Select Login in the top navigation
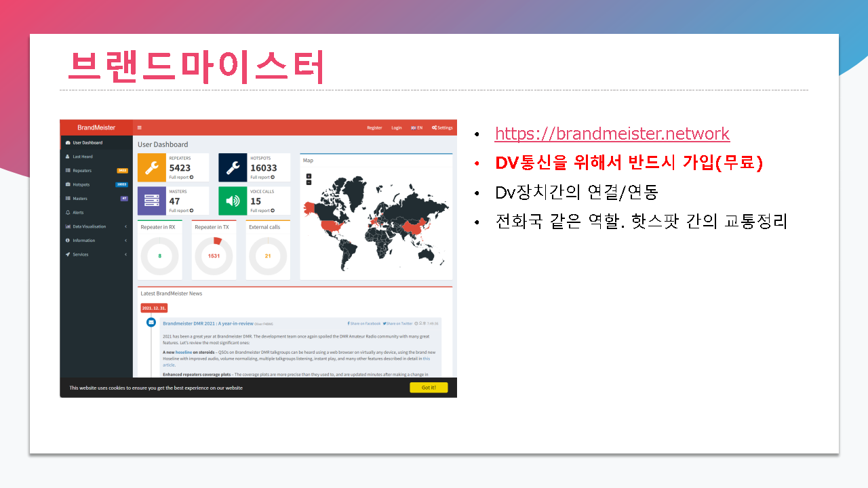868x488 pixels. point(396,127)
